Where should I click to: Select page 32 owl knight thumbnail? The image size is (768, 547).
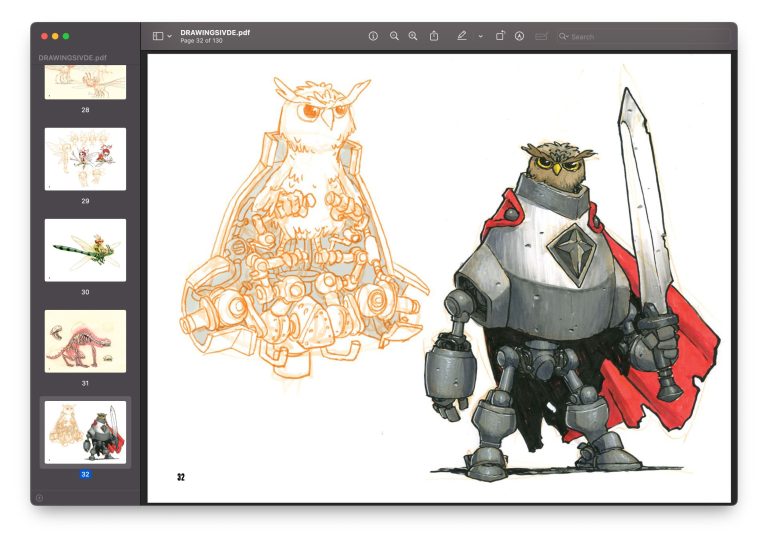85,432
